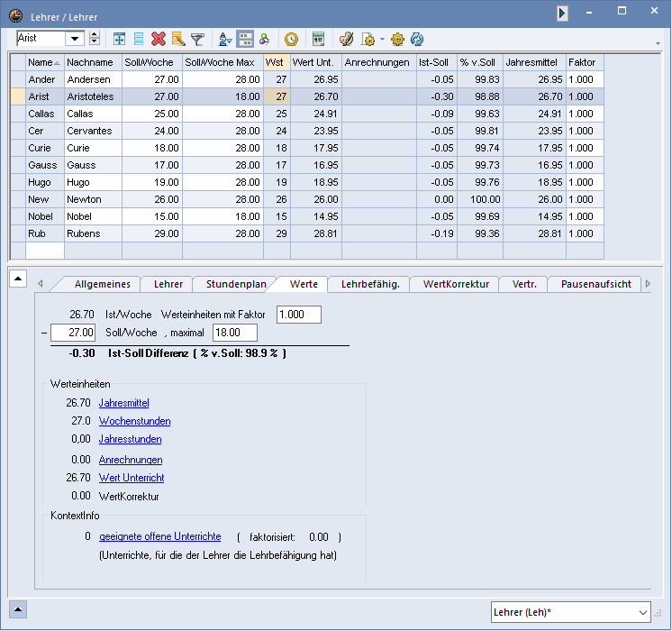Select the Rubens row
Image resolution: width=672 pixels, height=631 pixels.
coord(307,233)
